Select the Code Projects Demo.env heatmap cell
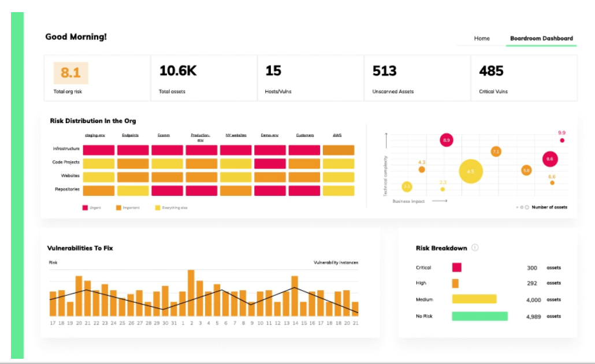This screenshot has height=364, width=595. (x=270, y=164)
